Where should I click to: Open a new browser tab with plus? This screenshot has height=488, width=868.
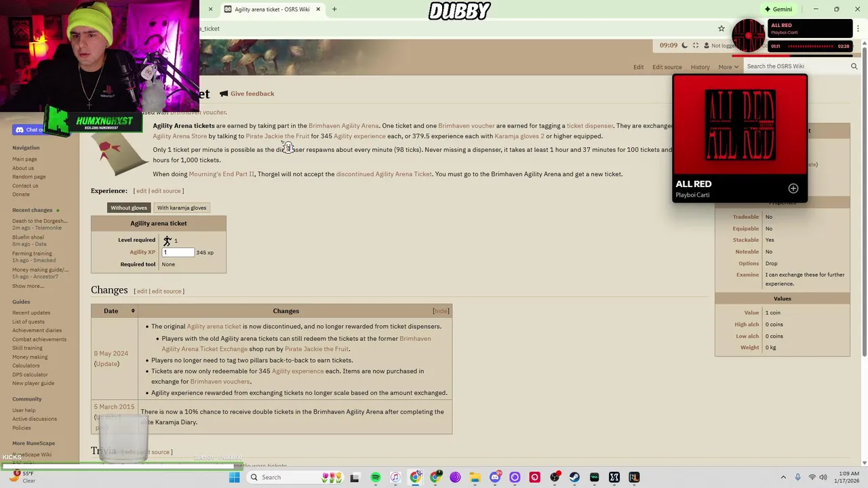[x=334, y=9]
